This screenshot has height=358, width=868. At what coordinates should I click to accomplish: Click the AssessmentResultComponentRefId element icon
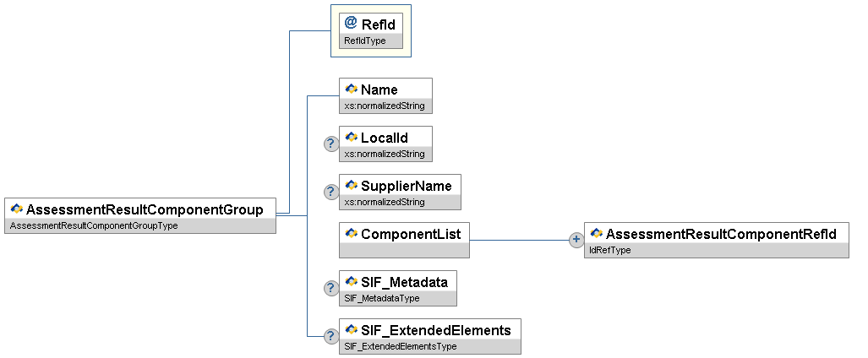coord(596,233)
